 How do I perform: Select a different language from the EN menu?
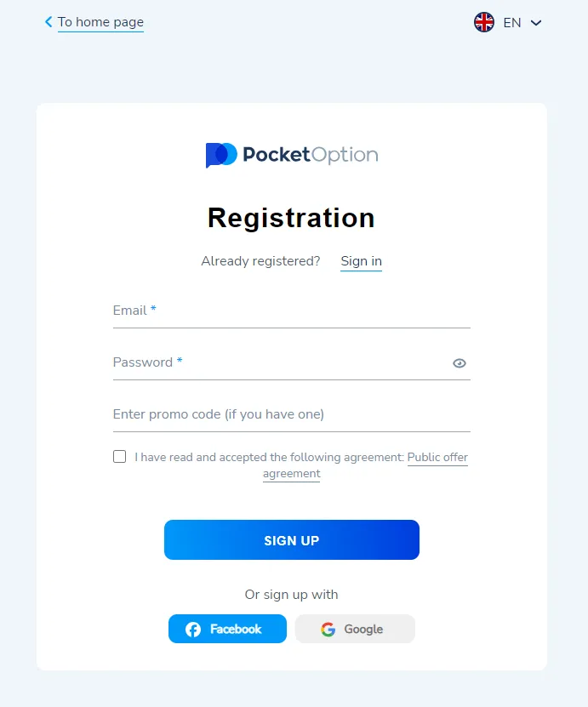[x=511, y=23]
